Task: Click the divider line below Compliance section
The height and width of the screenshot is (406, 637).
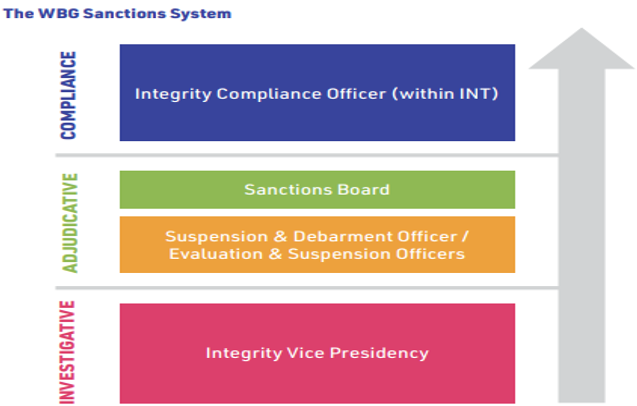Action: pos(307,155)
